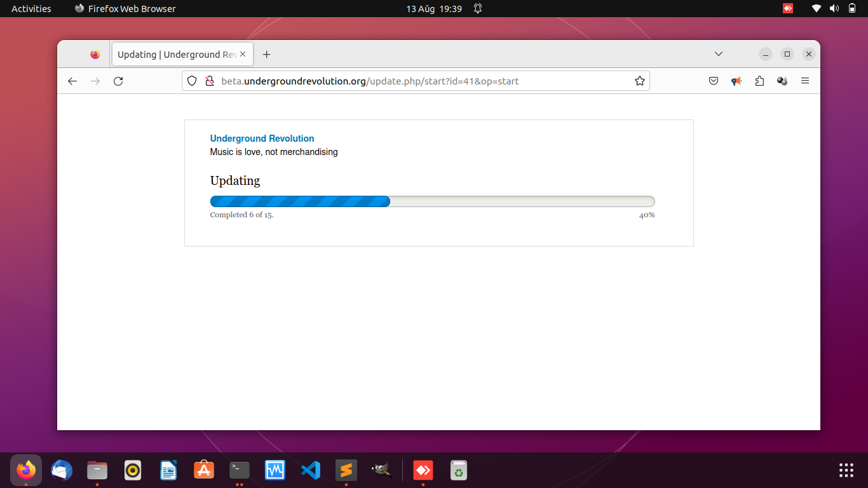Open Visual Studio Code from the dock
Screen dimensions: 868x488
coord(311,470)
